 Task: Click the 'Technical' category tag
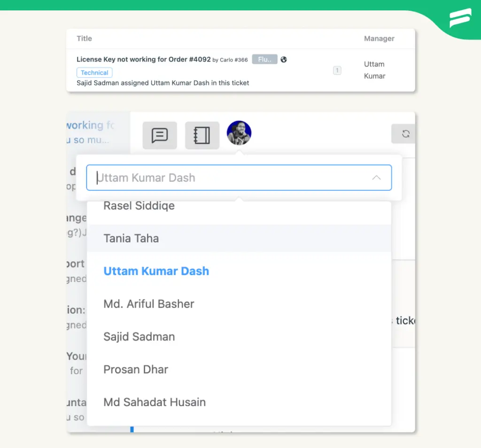pos(94,72)
